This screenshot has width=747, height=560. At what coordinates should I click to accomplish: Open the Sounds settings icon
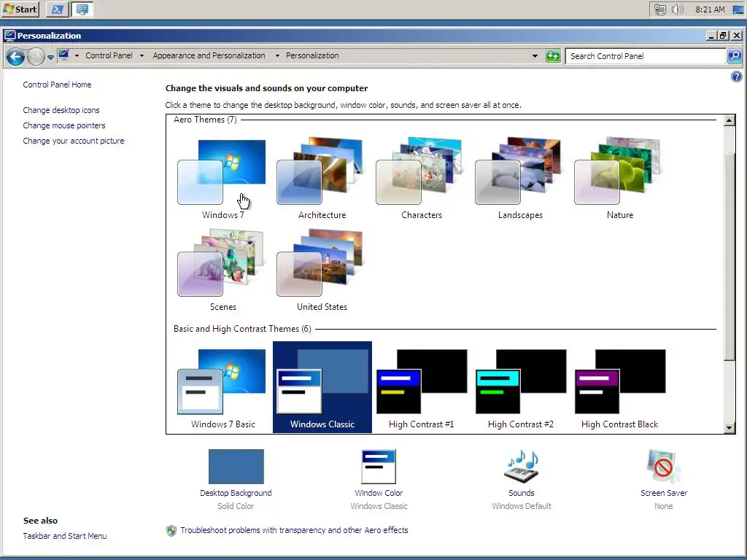point(521,467)
